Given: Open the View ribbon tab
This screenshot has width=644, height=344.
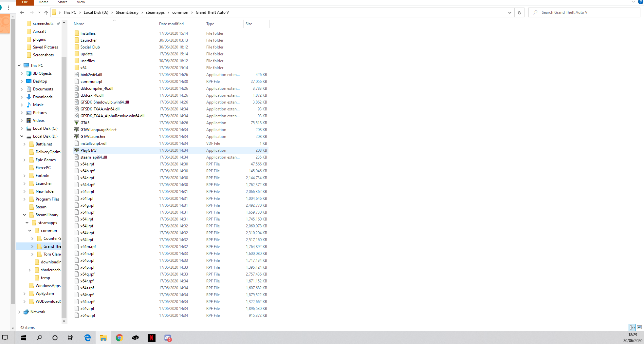Looking at the screenshot, I should click(81, 2).
